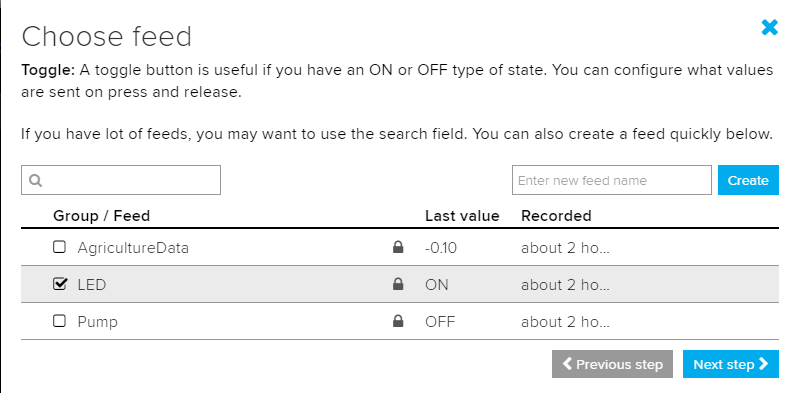
Task: Click the Enter new feed name field
Action: (611, 180)
